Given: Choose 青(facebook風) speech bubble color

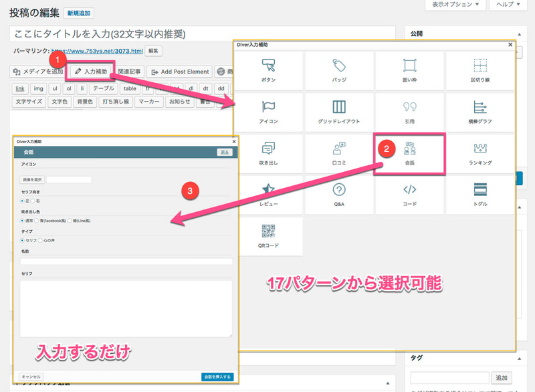Looking at the screenshot, I should pos(37,220).
